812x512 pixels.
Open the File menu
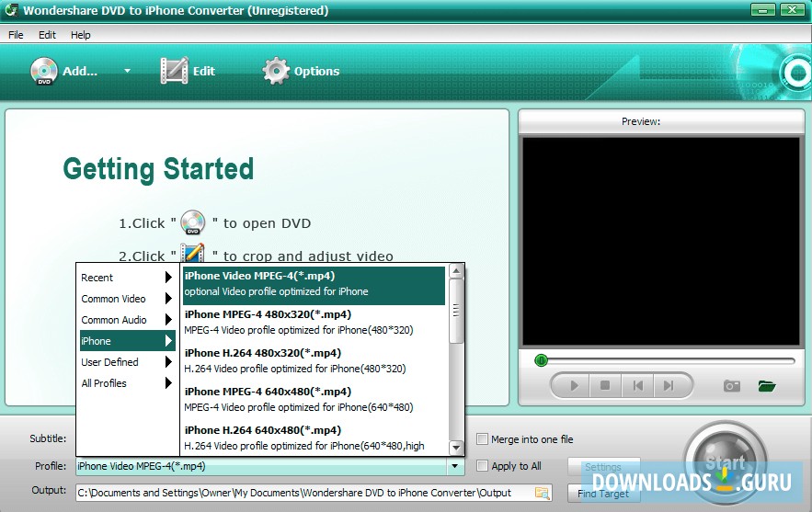coord(16,35)
